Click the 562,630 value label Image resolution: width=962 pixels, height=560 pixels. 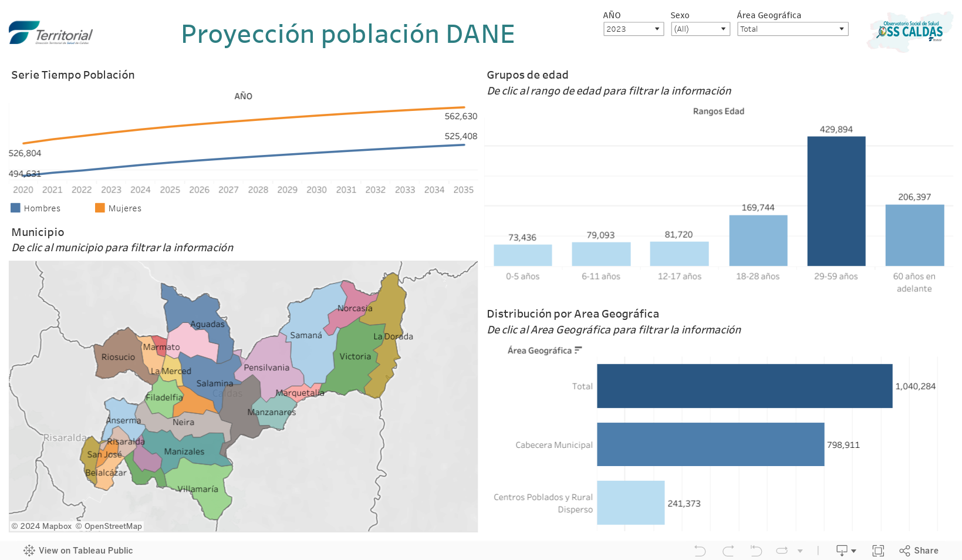tap(461, 116)
